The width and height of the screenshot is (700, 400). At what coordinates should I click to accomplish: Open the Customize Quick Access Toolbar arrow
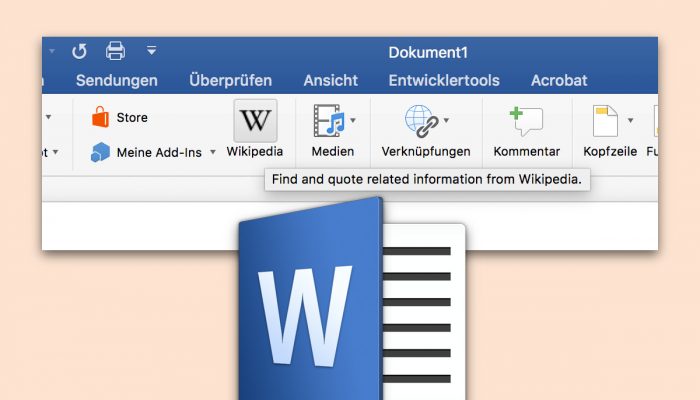point(152,50)
